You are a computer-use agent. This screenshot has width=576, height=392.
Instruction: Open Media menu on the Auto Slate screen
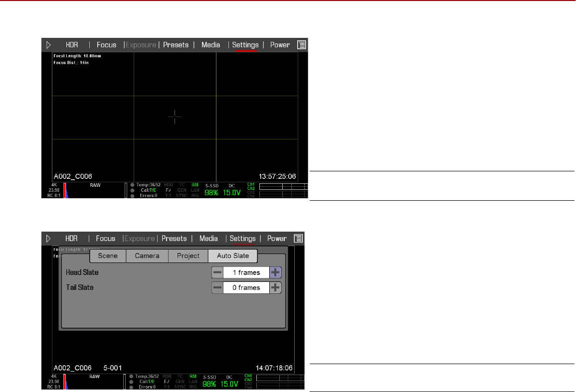point(208,239)
